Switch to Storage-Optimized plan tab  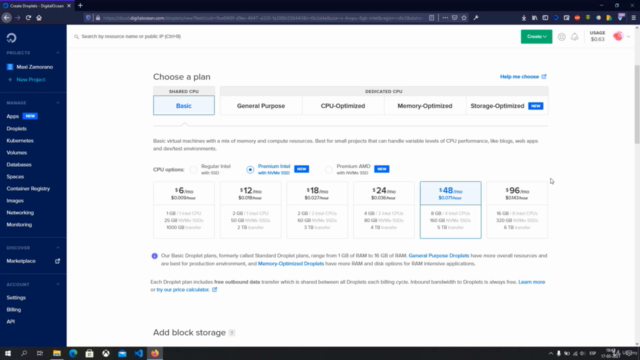coord(507,106)
